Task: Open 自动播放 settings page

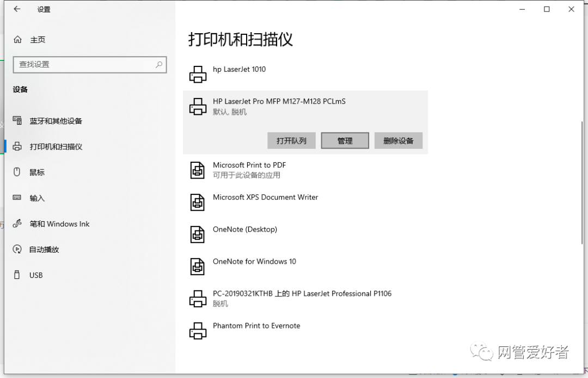Action: tap(44, 249)
